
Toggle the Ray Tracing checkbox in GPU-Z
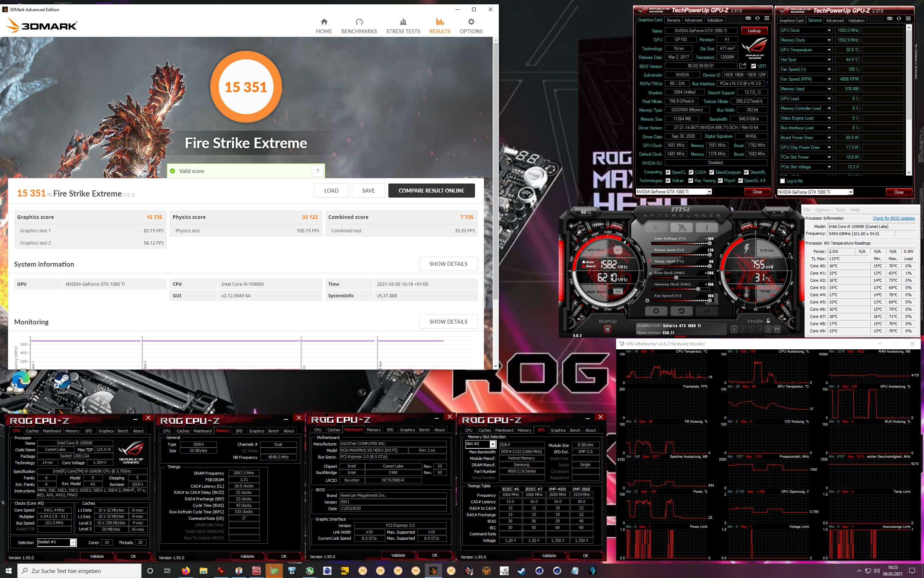point(690,180)
